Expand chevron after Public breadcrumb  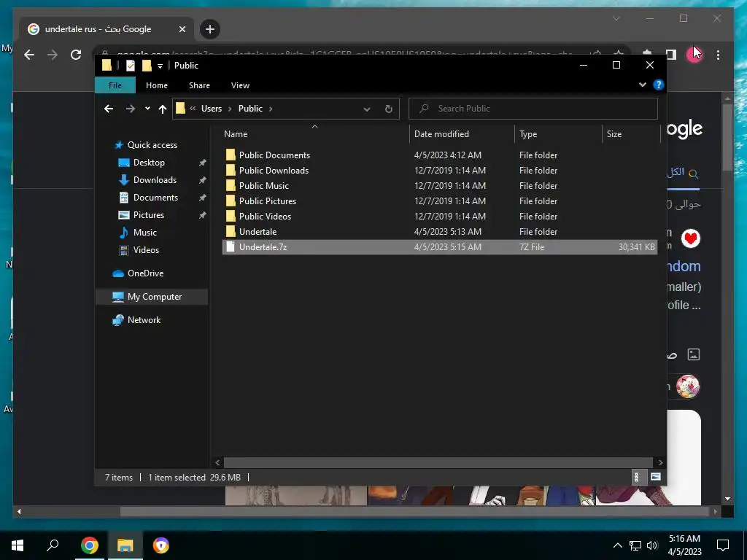(271, 109)
